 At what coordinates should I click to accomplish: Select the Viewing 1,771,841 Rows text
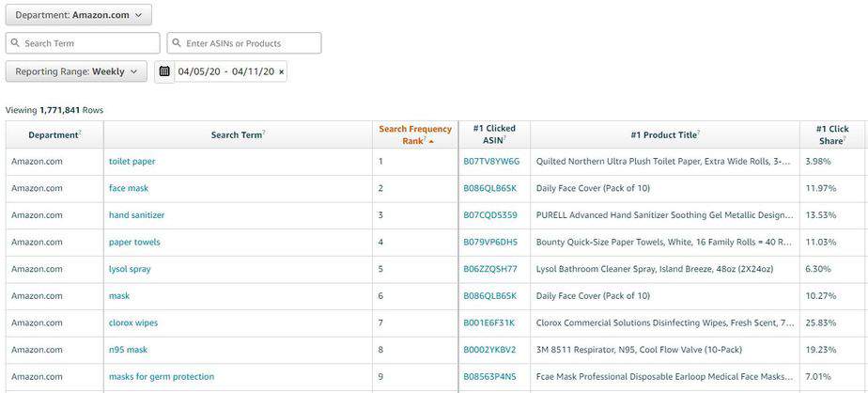[54, 110]
